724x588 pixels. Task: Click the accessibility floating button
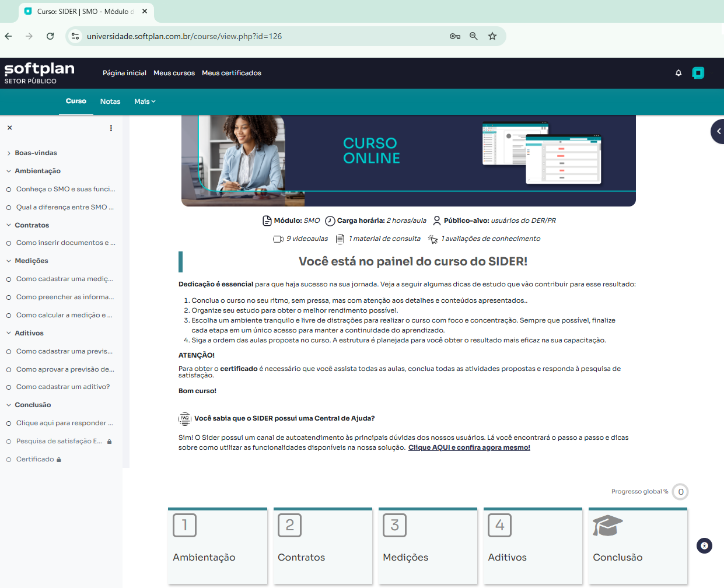tap(704, 546)
